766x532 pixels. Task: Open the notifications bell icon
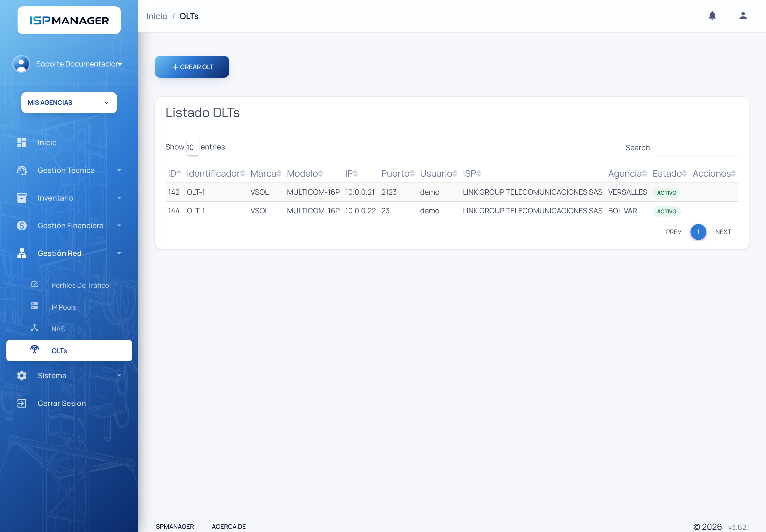pyautogui.click(x=712, y=16)
